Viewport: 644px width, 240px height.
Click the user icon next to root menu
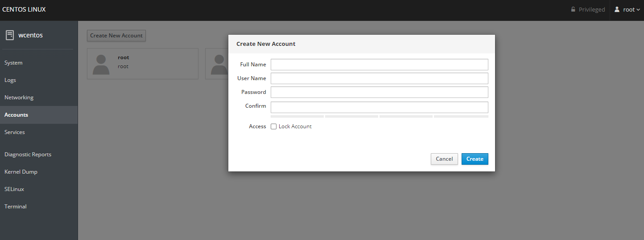(617, 9)
